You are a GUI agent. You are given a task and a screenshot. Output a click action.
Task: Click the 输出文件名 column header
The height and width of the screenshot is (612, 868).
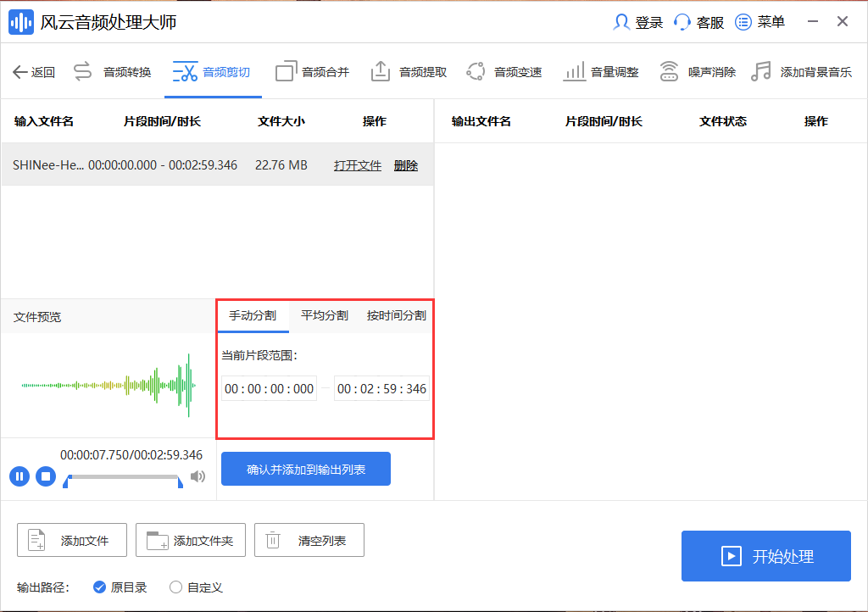click(x=481, y=121)
